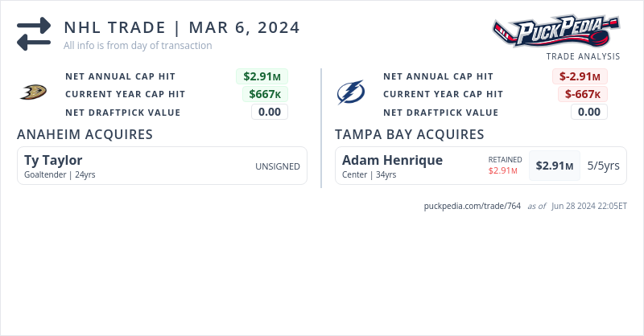Click the puckpedia.com/trade/764 link

pyautogui.click(x=472, y=206)
